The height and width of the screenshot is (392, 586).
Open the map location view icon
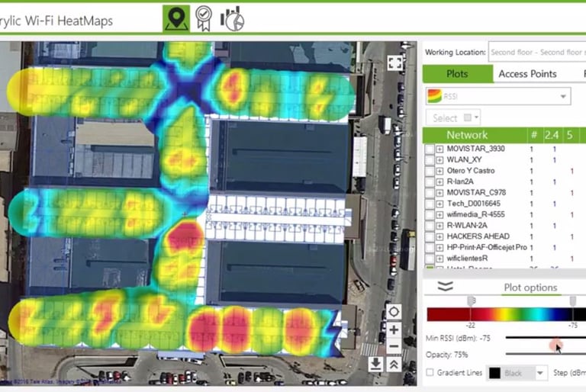(176, 18)
